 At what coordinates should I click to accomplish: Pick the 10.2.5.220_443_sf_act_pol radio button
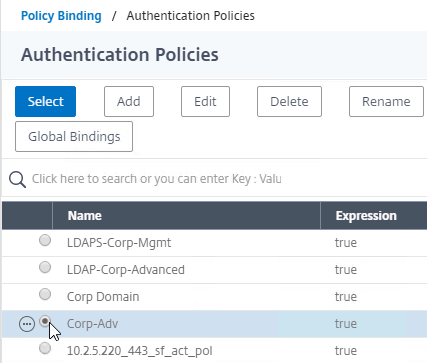(45, 348)
